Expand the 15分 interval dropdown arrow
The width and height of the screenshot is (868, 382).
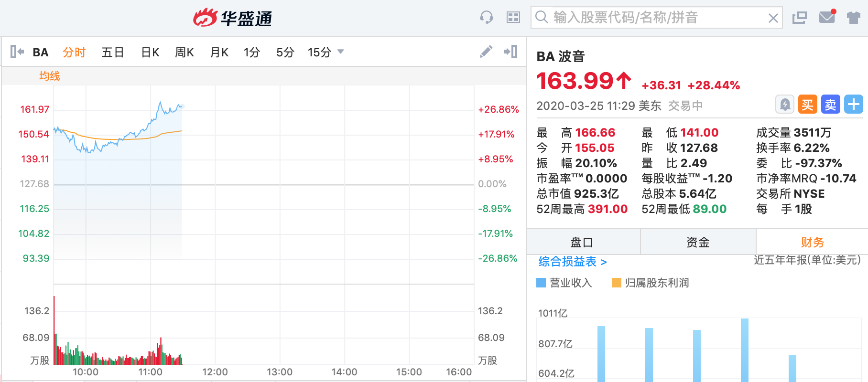(x=341, y=52)
